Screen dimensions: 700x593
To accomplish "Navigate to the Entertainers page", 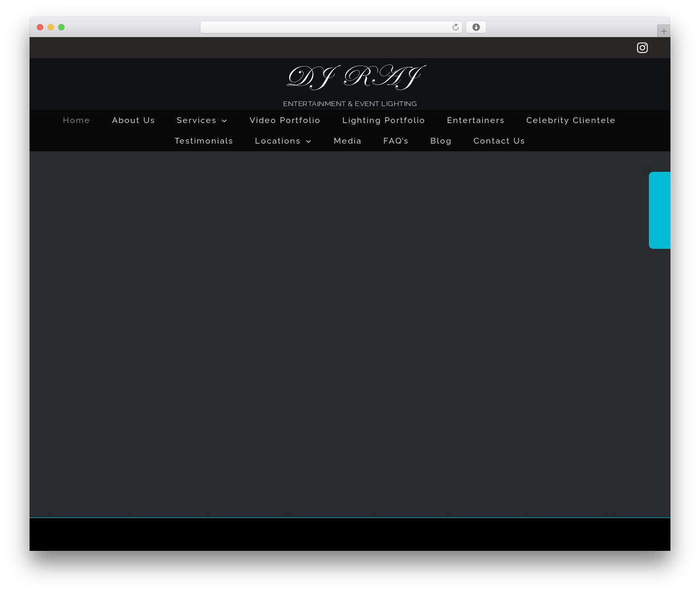I will pyautogui.click(x=476, y=120).
